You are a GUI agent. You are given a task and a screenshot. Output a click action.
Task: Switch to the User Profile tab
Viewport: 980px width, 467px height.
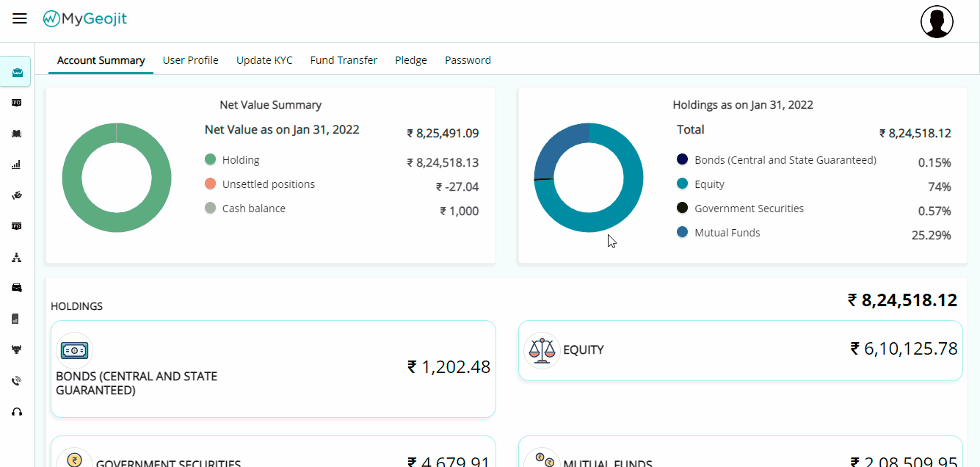pyautogui.click(x=190, y=60)
